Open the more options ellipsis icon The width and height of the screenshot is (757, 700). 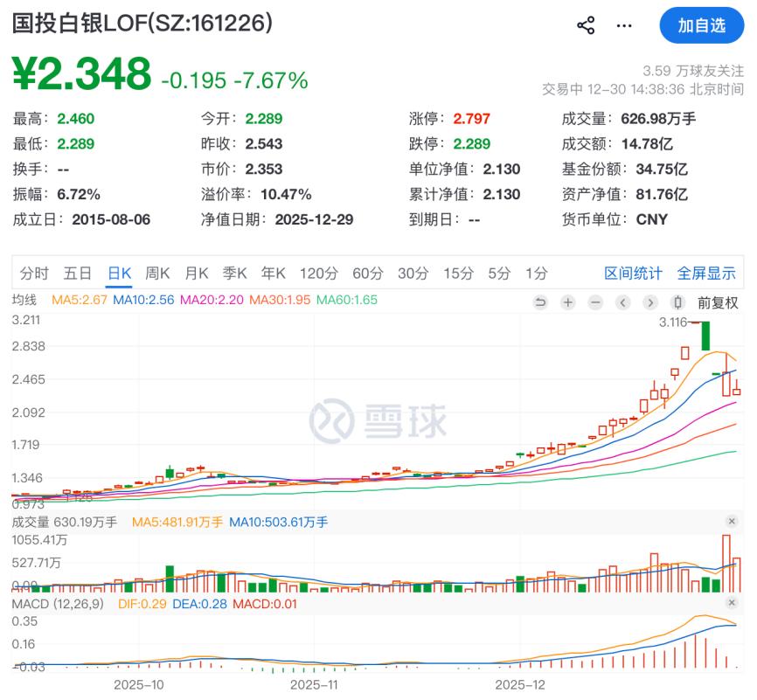point(623,25)
